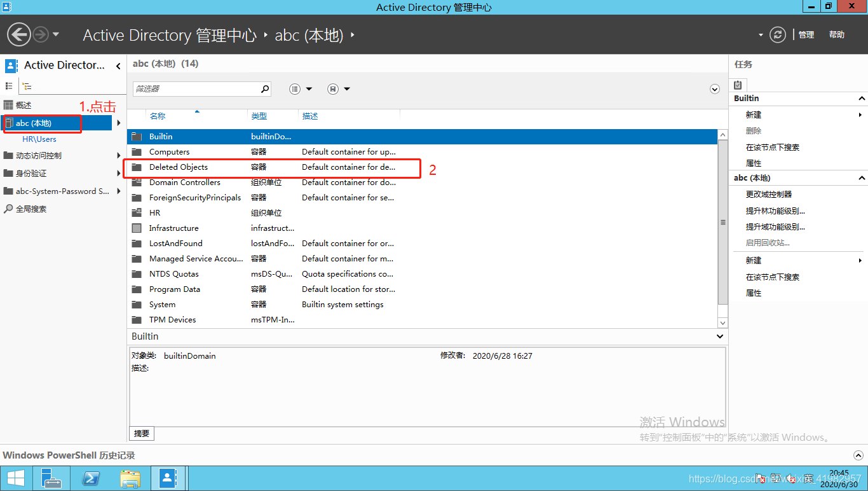Click 提升域功能级别 task
The image size is (868, 491).
click(775, 227)
